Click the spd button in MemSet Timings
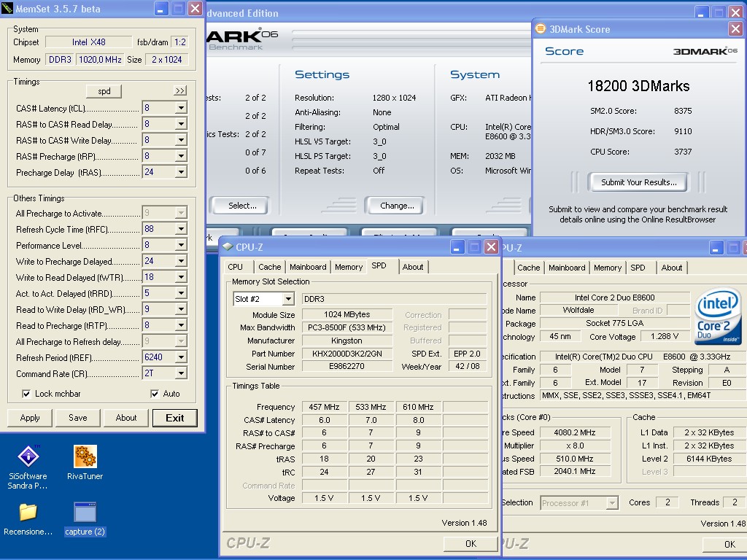This screenshot has height=560, width=747. tap(104, 91)
